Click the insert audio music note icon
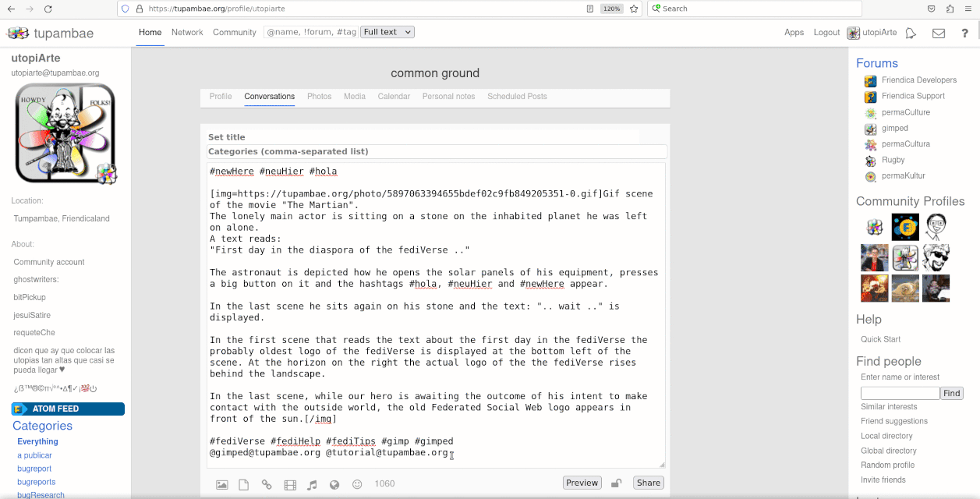 (312, 484)
